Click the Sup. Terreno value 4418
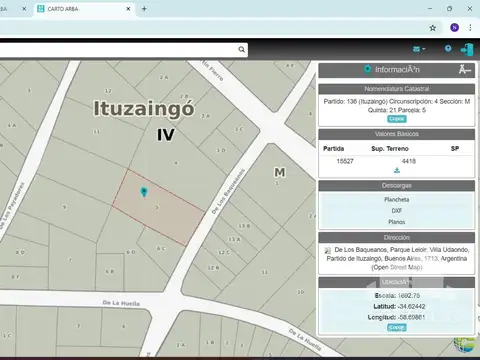Viewport: 480px width, 360px height. coord(409,161)
